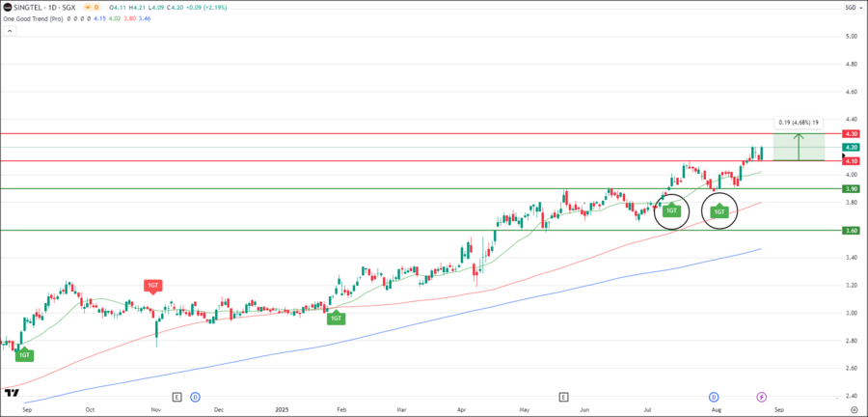Viewport: 868px width, 417px height.
Task: Open the SGD currency dropdown
Action: pos(852,7)
